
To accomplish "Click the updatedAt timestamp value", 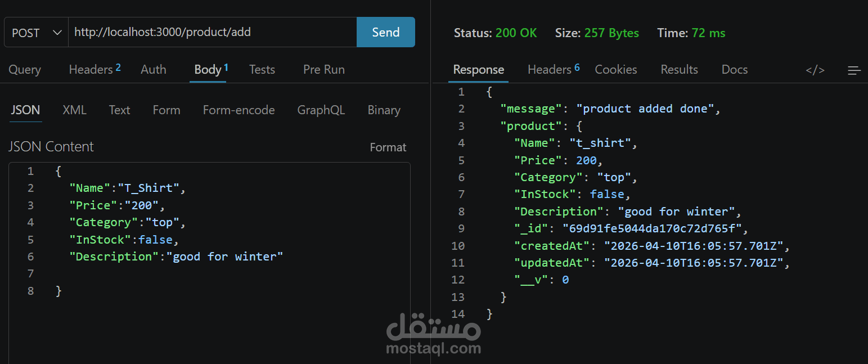I will (x=694, y=263).
